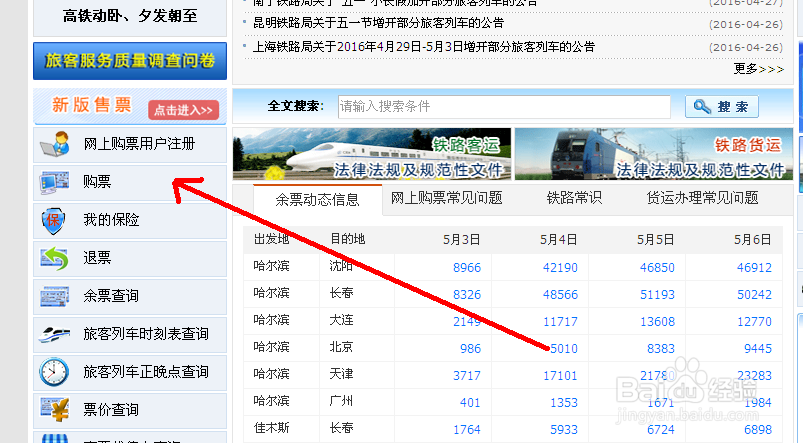Click 46850 in 沈阳 row
The width and height of the screenshot is (803, 443).
coord(657,267)
